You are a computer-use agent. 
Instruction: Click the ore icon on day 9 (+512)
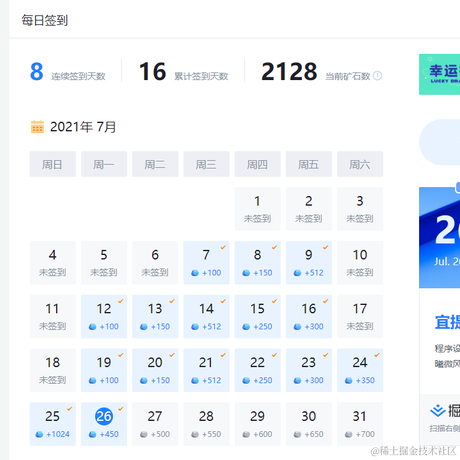tap(297, 273)
